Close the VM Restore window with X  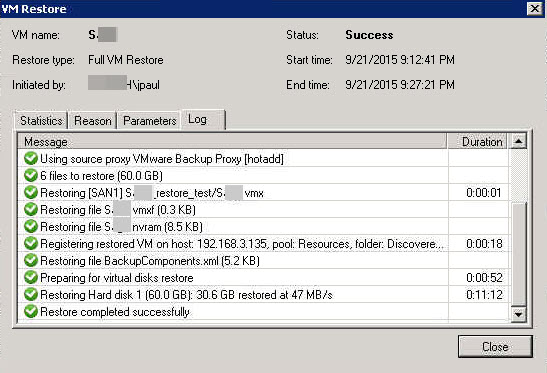point(534,8)
